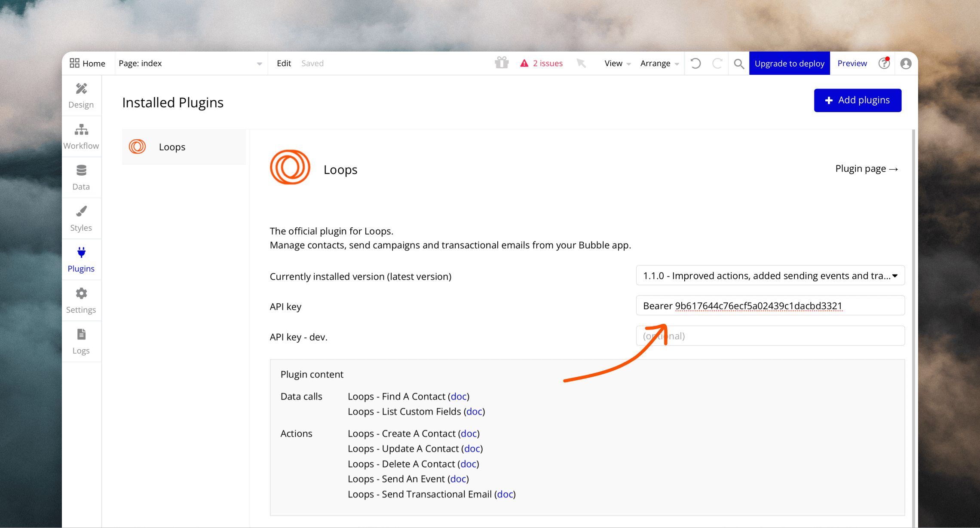Click the Saved status text
980x528 pixels.
coord(312,63)
